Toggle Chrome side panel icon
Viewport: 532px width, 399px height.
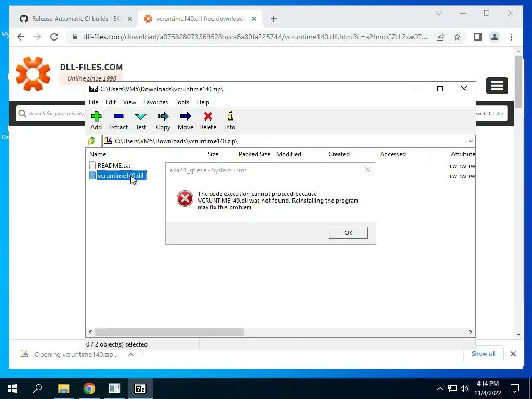478,37
